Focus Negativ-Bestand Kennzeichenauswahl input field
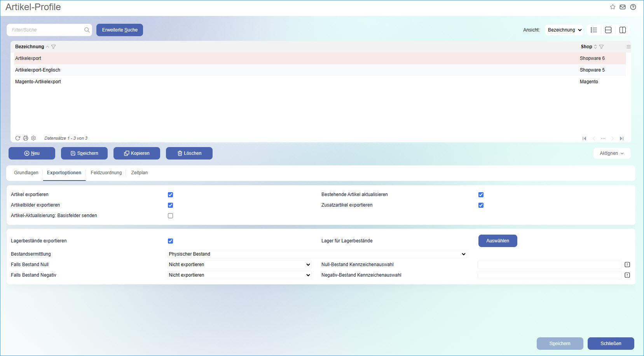Image resolution: width=644 pixels, height=356 pixels. tap(550, 275)
